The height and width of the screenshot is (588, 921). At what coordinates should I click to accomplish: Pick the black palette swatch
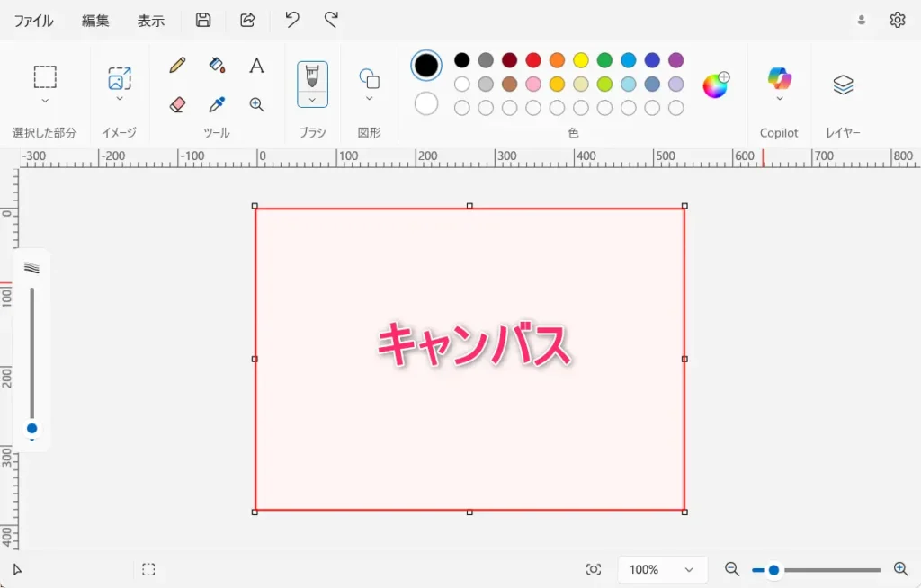pyautogui.click(x=462, y=60)
